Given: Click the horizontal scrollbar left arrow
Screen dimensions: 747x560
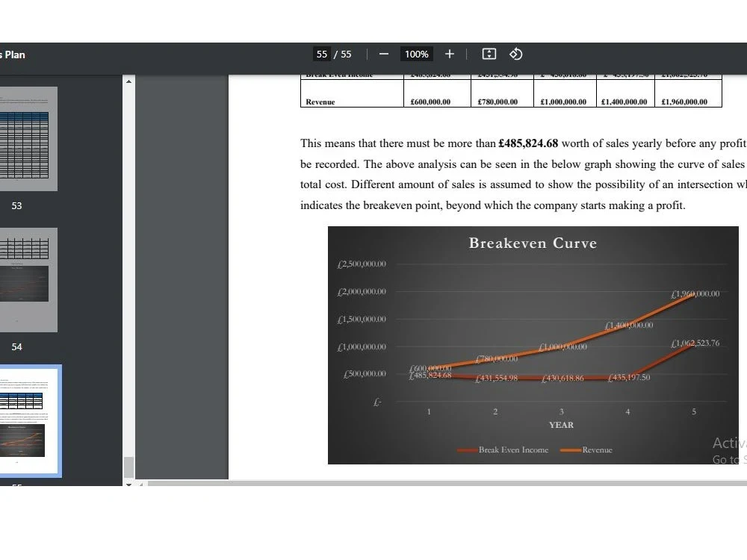Looking at the screenshot, I should 141,484.
